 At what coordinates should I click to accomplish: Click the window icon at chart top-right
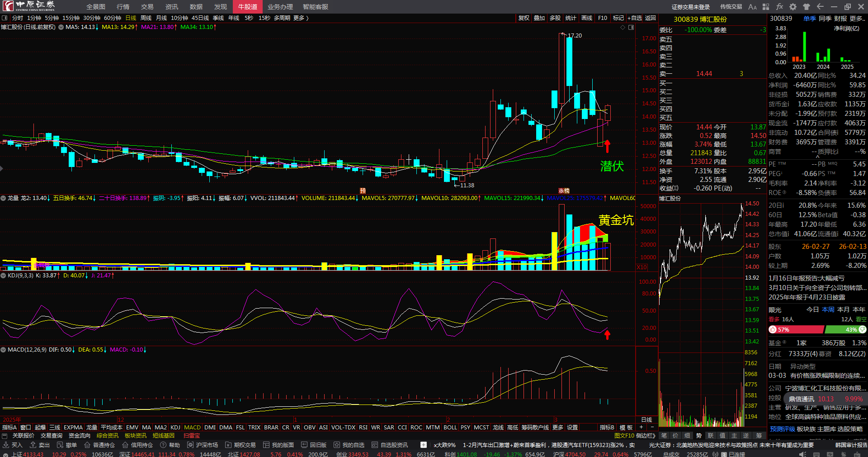coord(631,28)
